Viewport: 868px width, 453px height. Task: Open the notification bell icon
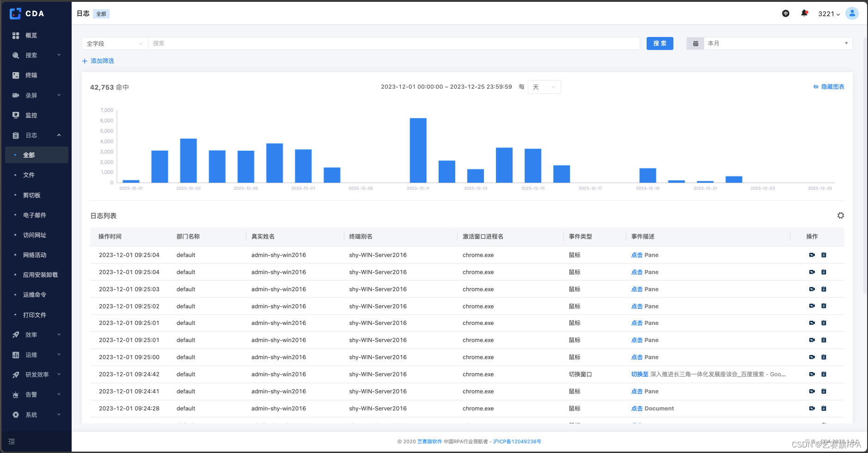point(804,13)
